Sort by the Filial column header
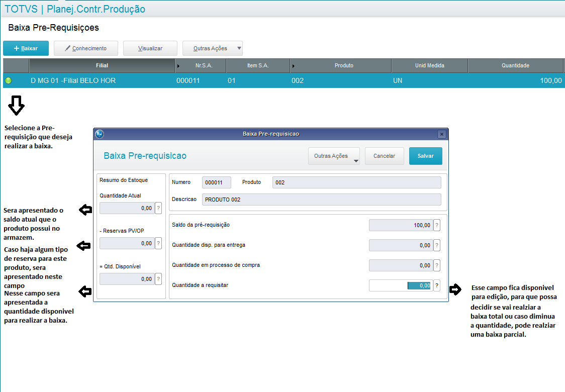 [102, 65]
